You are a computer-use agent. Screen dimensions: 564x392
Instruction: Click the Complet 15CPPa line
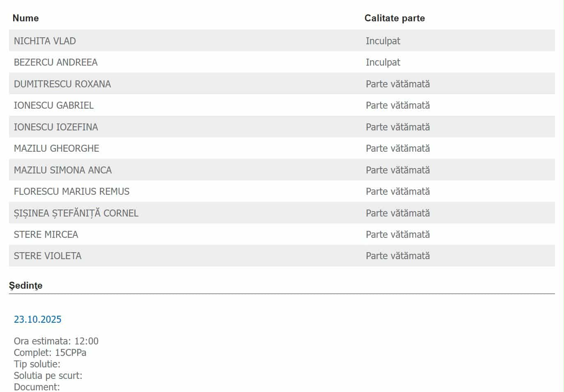50,353
